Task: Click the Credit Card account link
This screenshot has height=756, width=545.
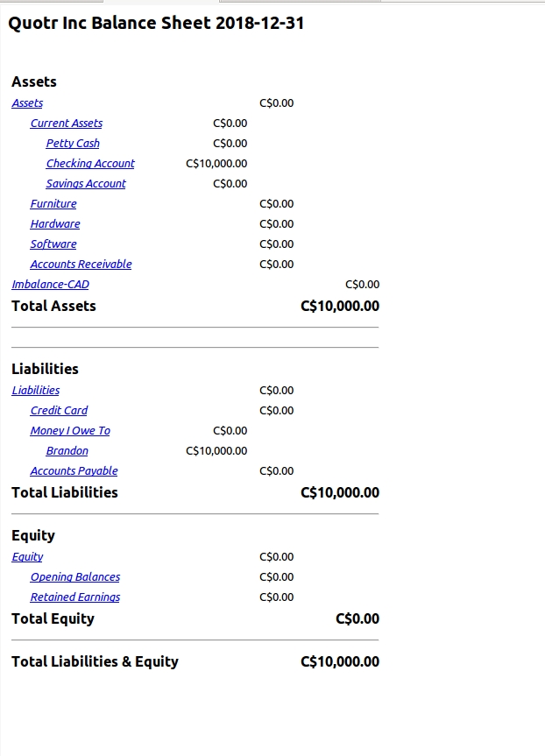Action: [59, 411]
